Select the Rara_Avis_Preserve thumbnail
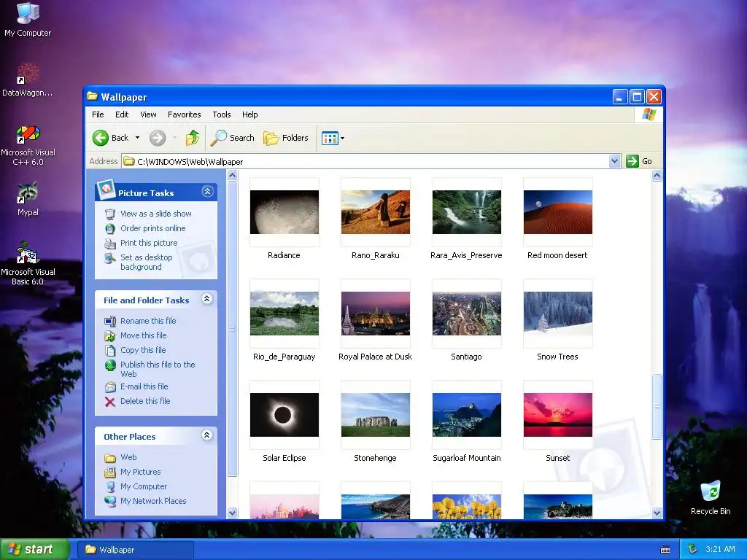The height and width of the screenshot is (560, 747). point(466,212)
